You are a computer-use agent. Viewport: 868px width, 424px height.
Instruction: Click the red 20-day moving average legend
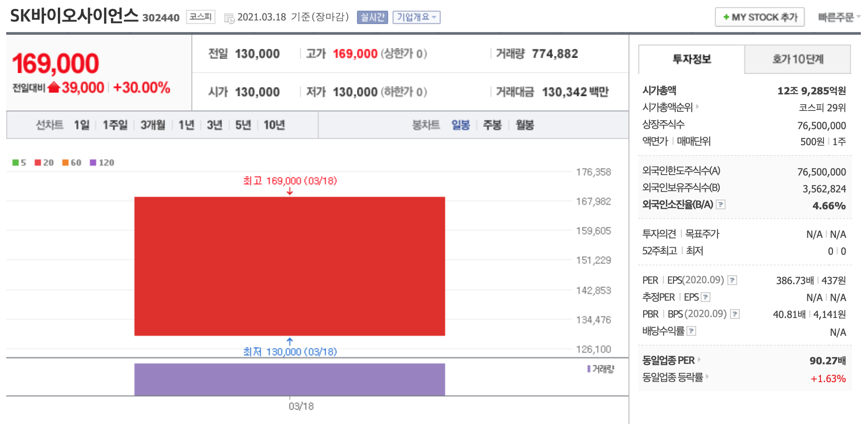(44, 163)
